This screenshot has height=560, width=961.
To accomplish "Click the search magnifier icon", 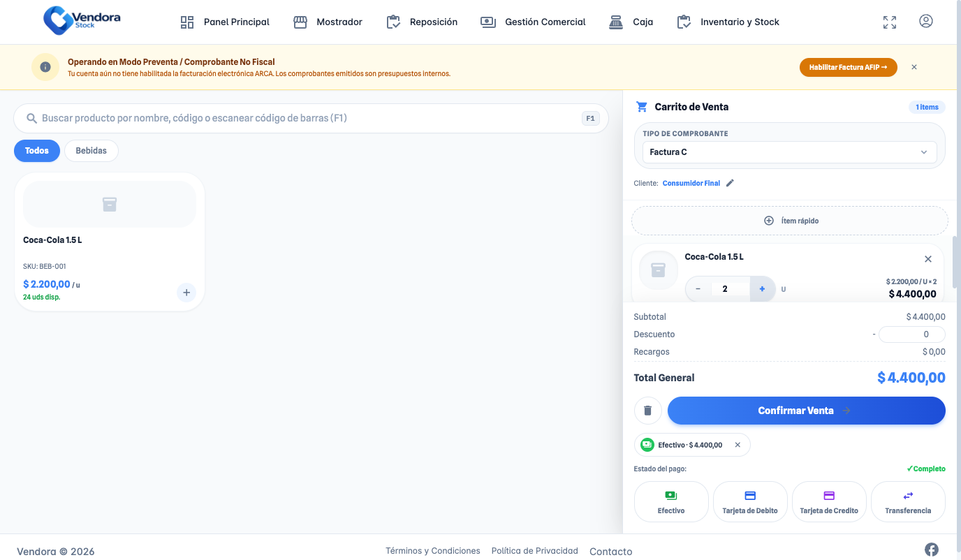I will coord(31,119).
